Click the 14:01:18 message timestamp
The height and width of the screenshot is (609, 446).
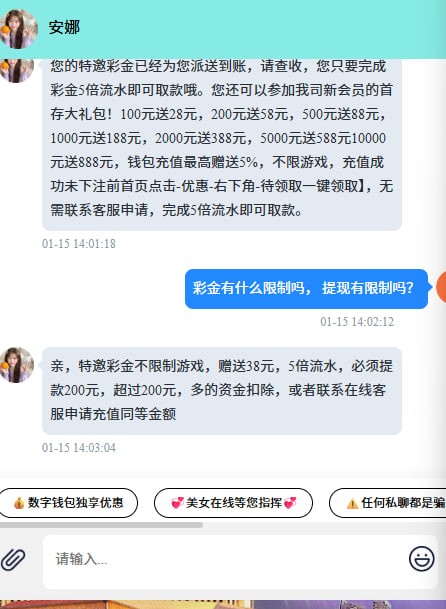(x=79, y=244)
